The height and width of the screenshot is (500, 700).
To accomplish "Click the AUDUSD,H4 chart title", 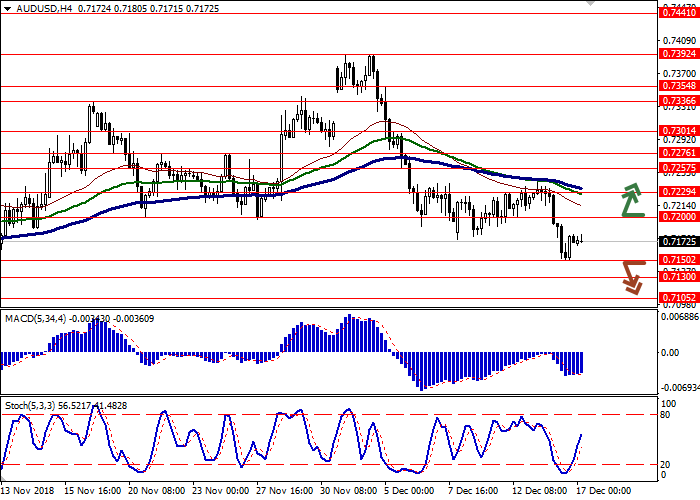I will click(30, 7).
